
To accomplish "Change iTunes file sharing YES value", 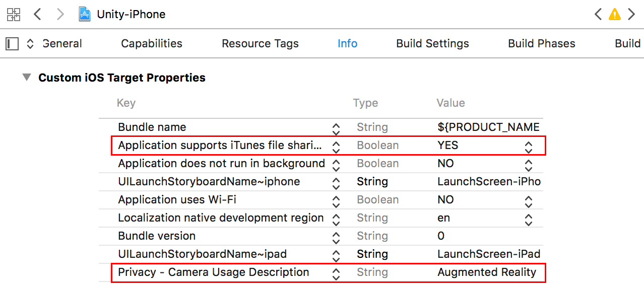I will click(x=528, y=146).
